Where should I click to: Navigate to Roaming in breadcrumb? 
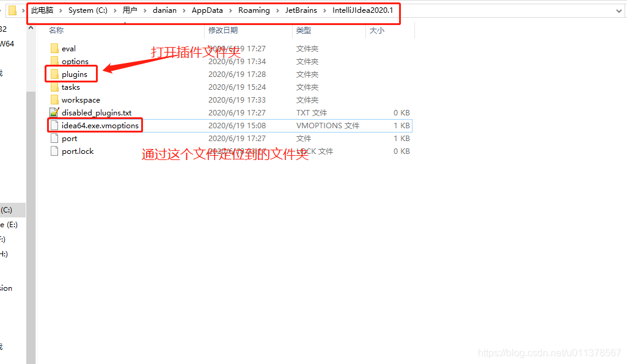tap(254, 10)
